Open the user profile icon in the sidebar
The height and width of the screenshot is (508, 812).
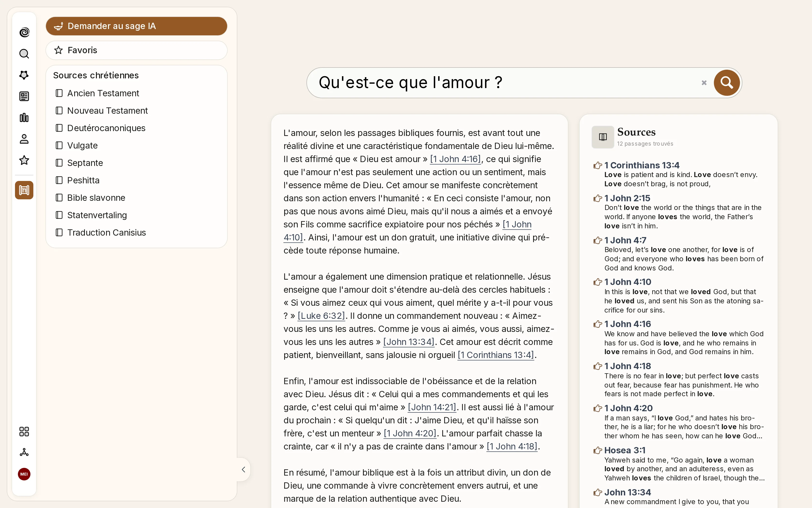[24, 139]
